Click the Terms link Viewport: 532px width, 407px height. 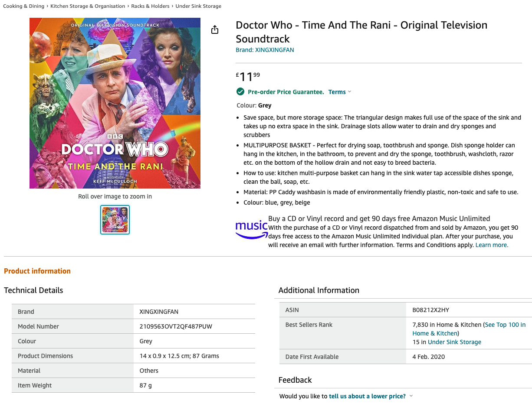[337, 92]
